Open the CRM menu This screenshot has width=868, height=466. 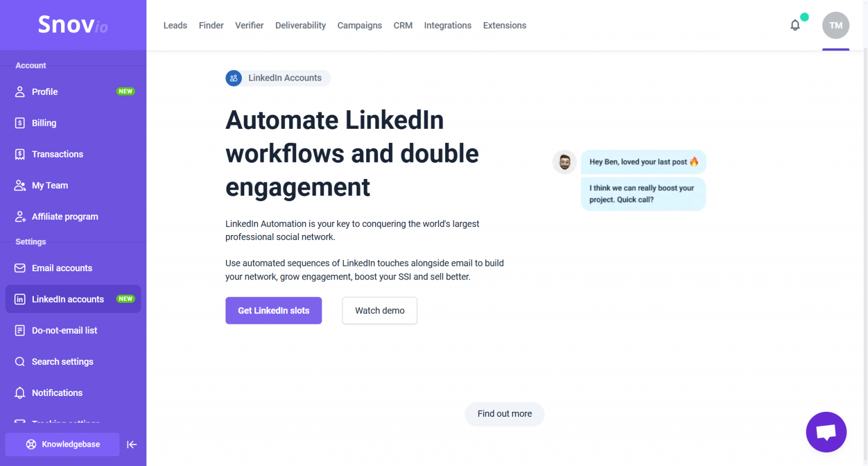(403, 25)
